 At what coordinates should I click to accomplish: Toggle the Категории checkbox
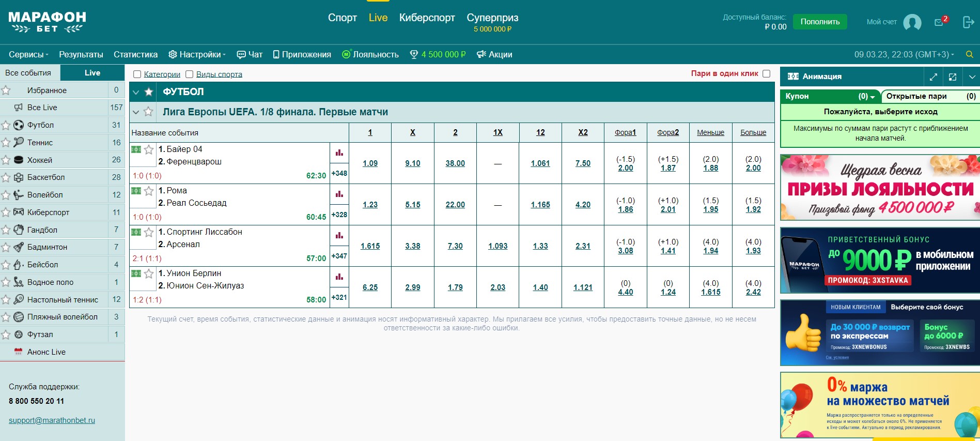click(137, 74)
